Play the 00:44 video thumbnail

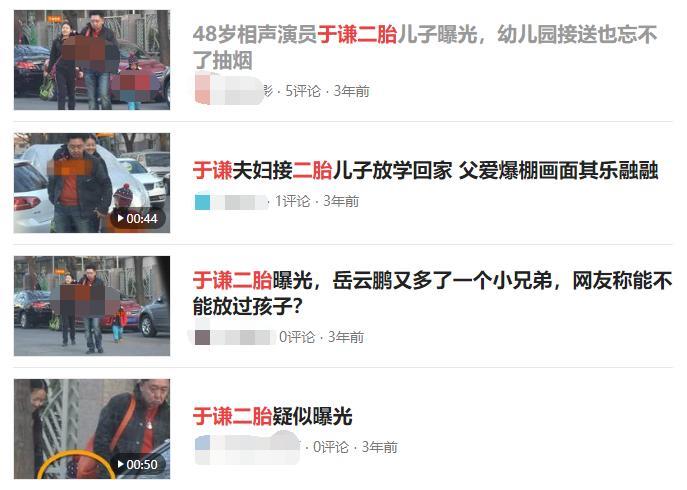tap(92, 183)
